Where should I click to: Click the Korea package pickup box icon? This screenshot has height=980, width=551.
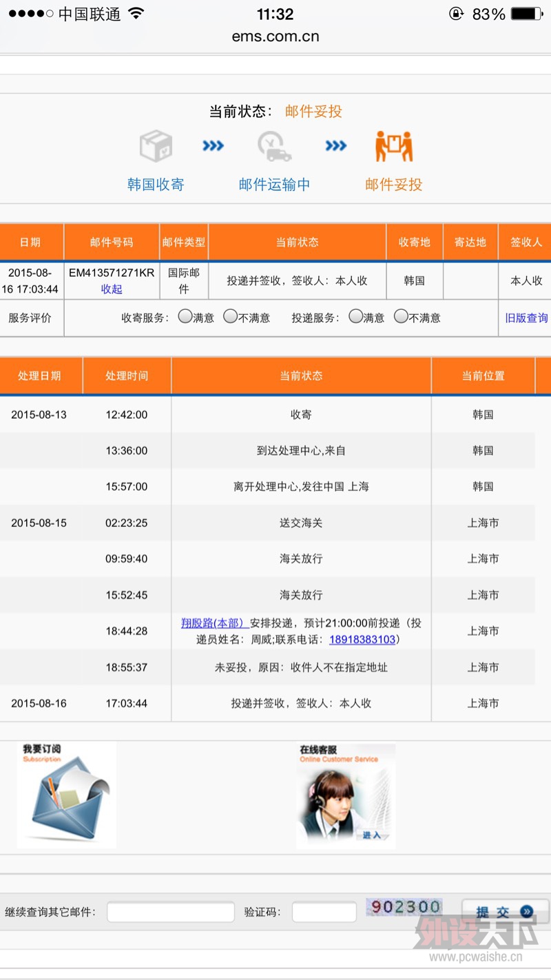(x=156, y=146)
